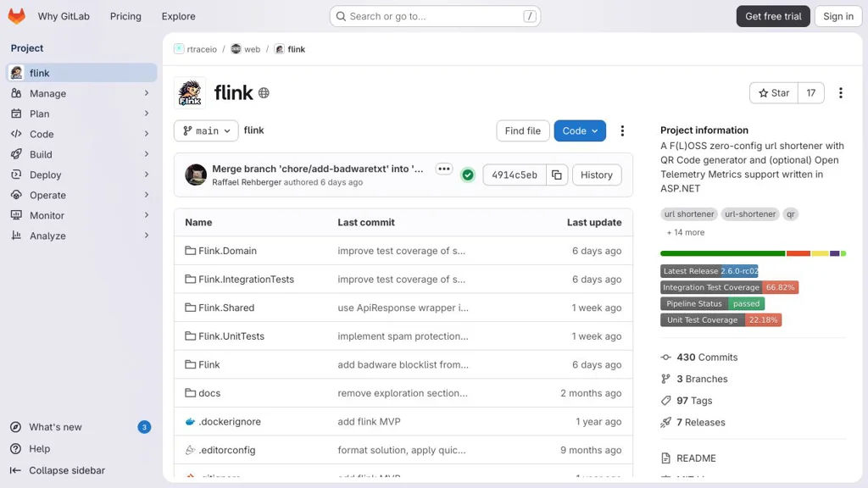Click the README document icon
The height and width of the screenshot is (488, 868).
pos(666,458)
